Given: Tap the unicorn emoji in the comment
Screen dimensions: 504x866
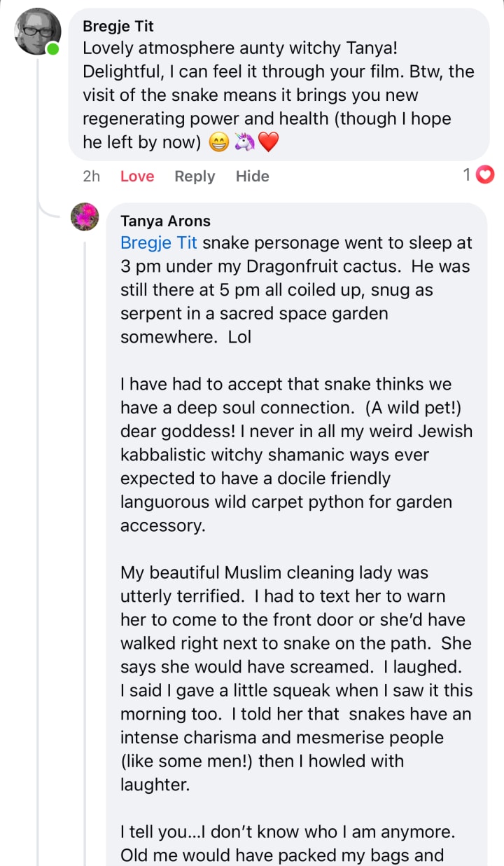Looking at the screenshot, I should click(x=244, y=142).
